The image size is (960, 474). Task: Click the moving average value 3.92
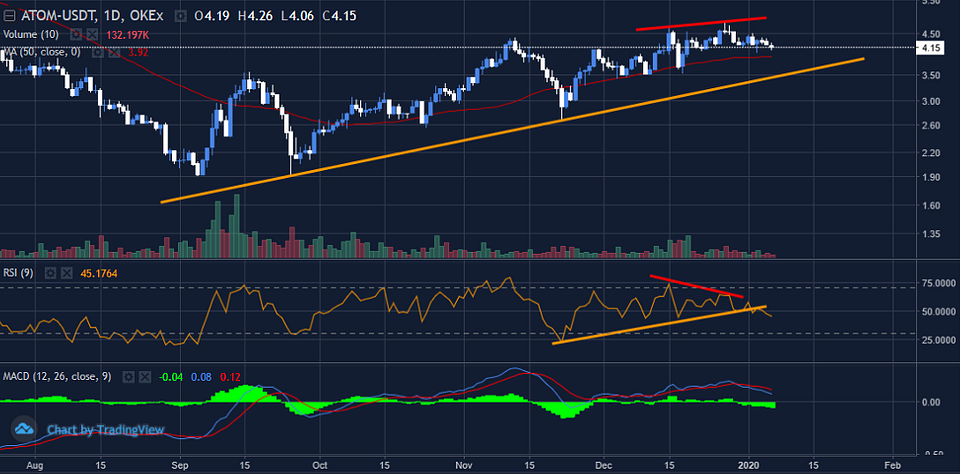[x=137, y=53]
